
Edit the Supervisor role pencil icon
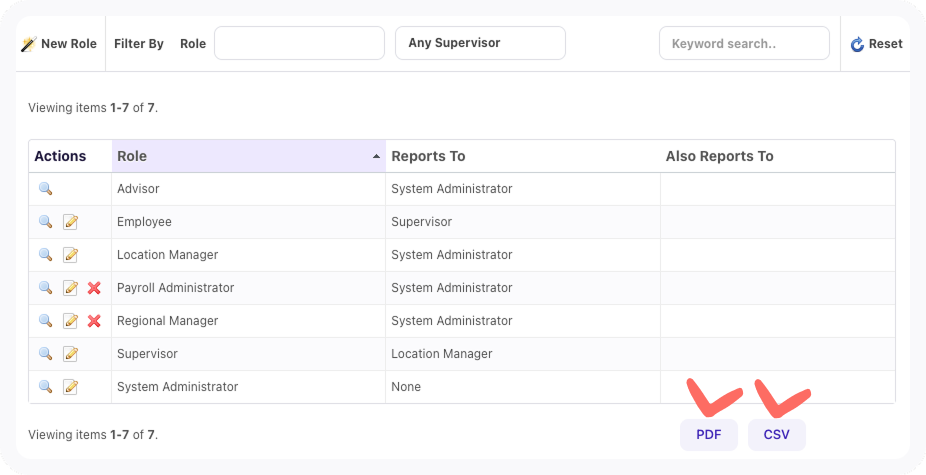pyautogui.click(x=70, y=354)
